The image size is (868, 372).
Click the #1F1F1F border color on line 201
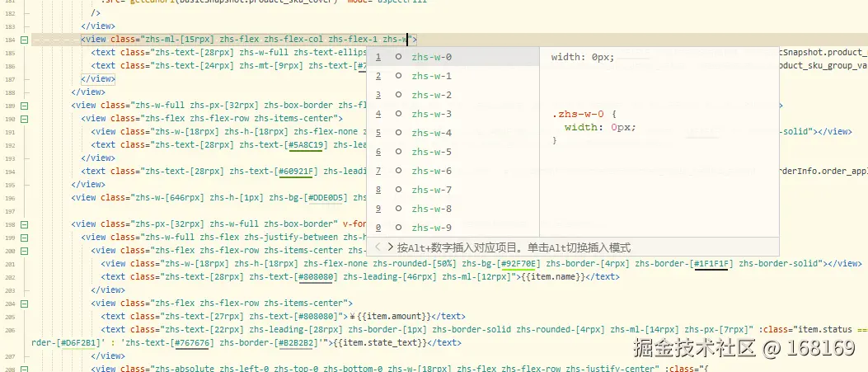[x=713, y=263]
